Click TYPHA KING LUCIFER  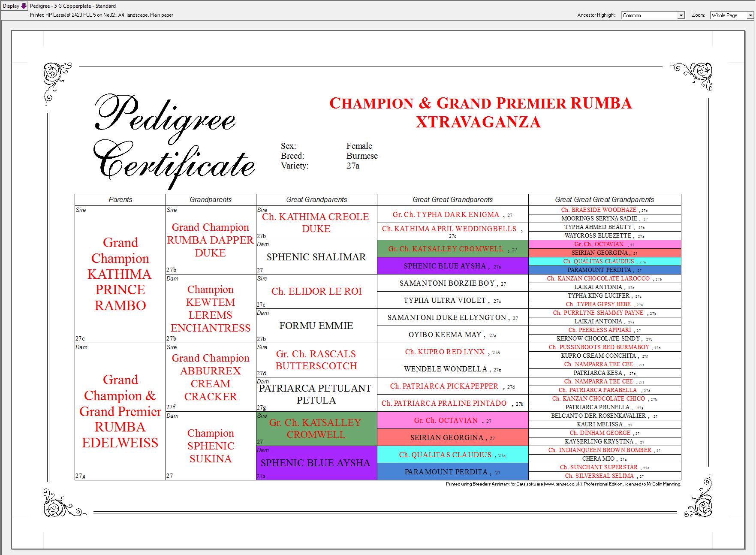[605, 296]
